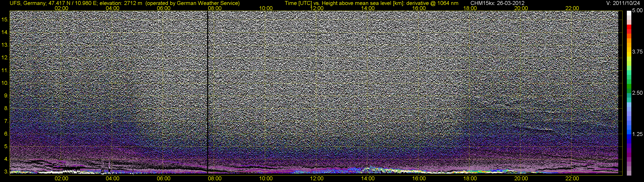This screenshot has width=644, height=182.
Task: Select the 06:00 label on the top time axis
Action: point(164,8)
